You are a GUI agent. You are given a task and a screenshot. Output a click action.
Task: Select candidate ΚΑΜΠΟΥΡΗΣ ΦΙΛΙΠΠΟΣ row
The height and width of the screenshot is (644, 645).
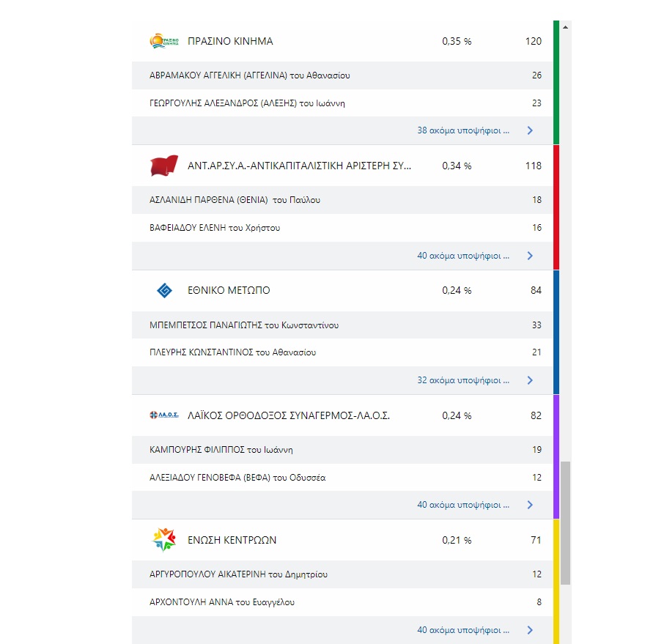click(x=221, y=450)
